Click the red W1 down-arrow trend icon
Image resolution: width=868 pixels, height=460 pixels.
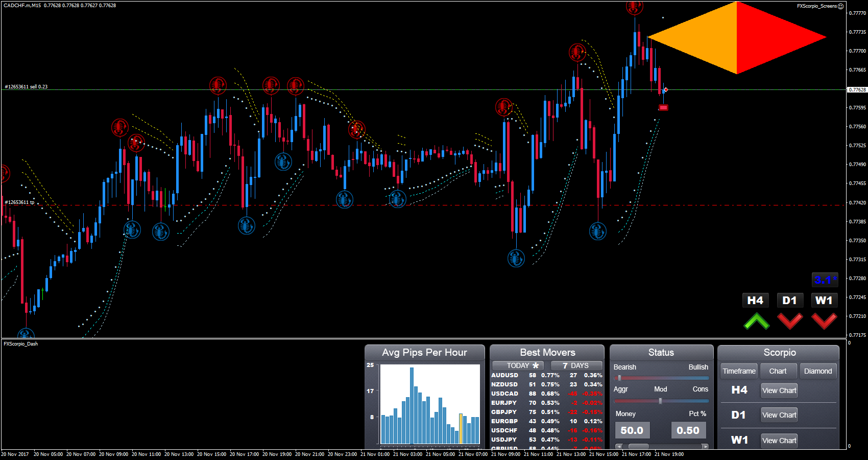click(x=824, y=321)
